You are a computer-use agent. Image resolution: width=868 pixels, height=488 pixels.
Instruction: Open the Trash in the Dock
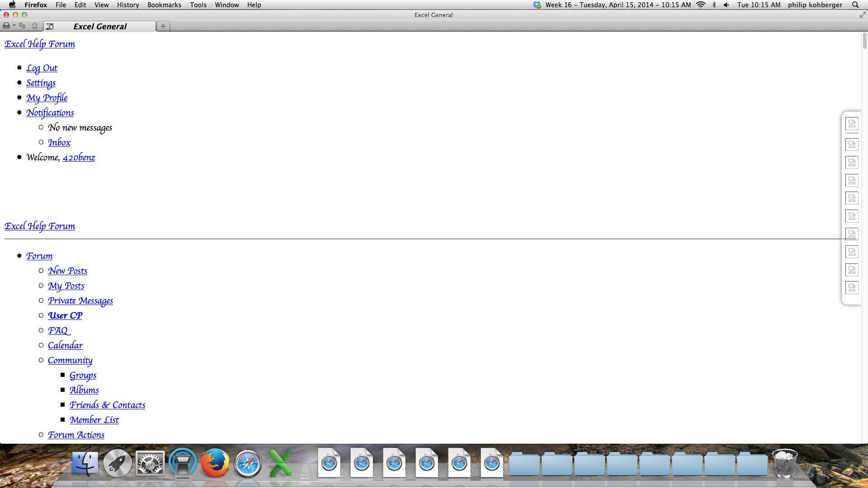[x=785, y=463]
